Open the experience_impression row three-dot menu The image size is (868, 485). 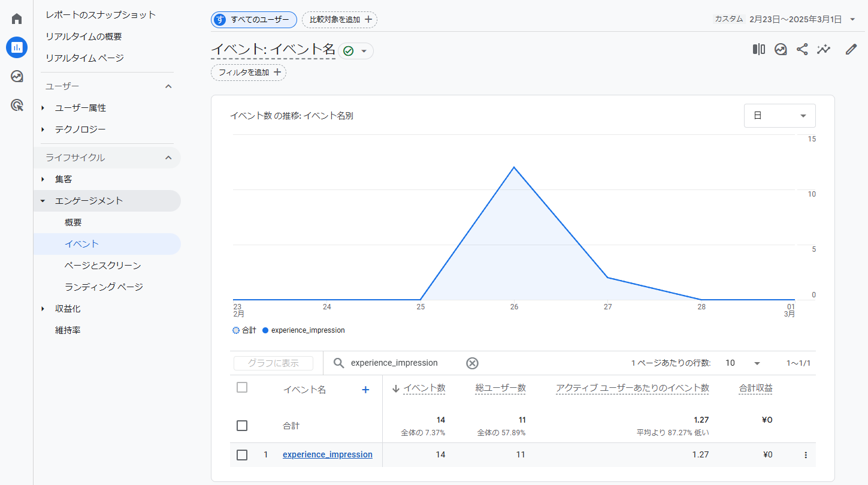click(806, 455)
